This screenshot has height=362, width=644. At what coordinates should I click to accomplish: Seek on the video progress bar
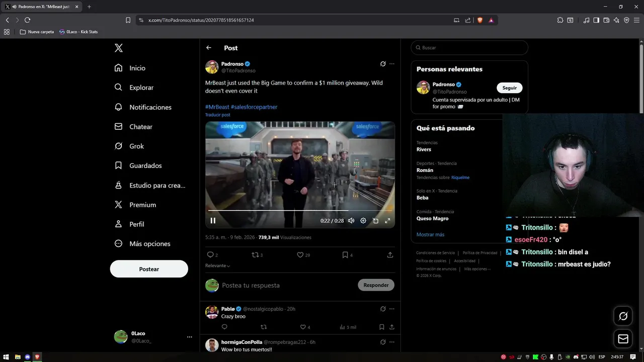pos(300,210)
